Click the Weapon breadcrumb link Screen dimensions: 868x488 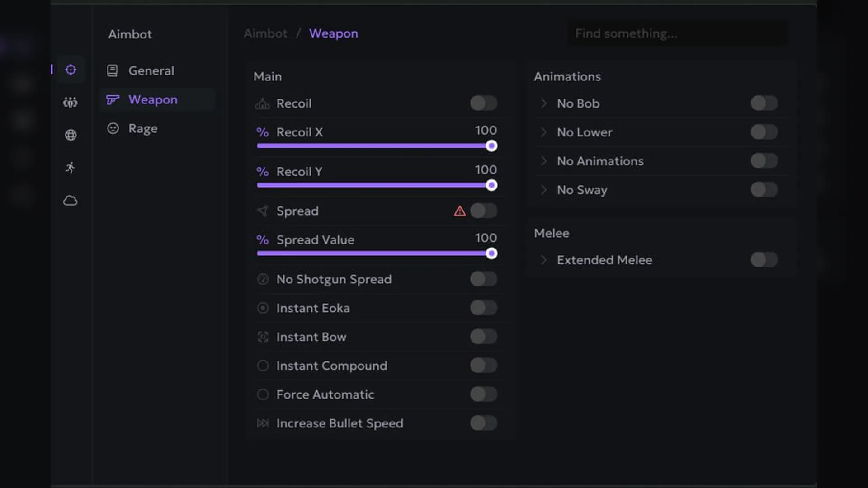coord(334,33)
